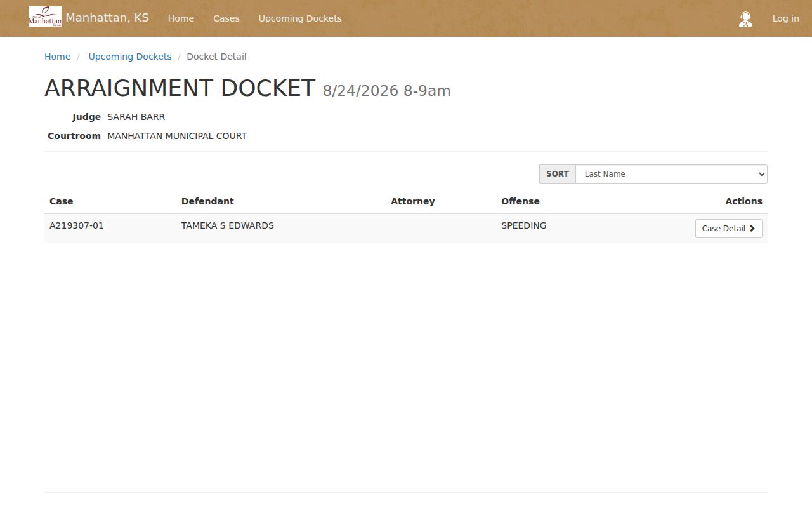This screenshot has height=508, width=812.
Task: Click the Offense column header
Action: click(x=520, y=201)
